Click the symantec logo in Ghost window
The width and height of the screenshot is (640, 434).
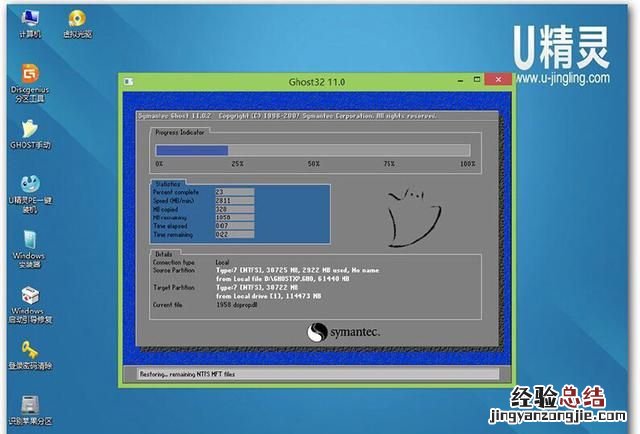[x=344, y=332]
